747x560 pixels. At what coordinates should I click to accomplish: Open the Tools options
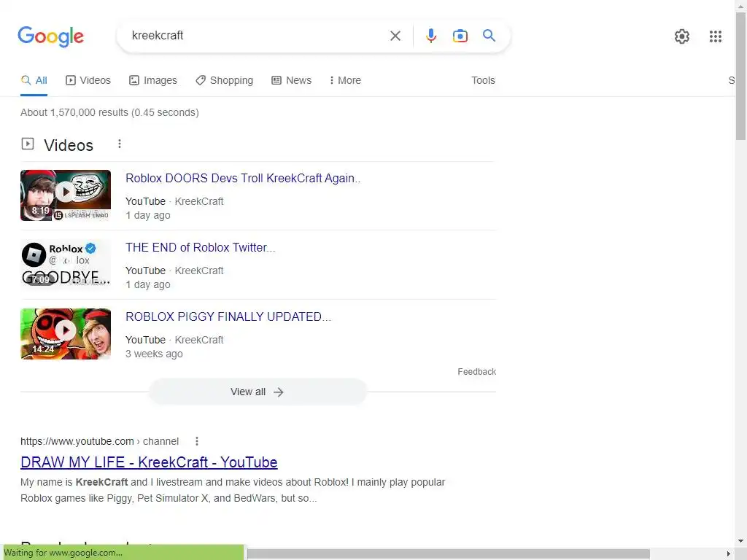pos(483,80)
